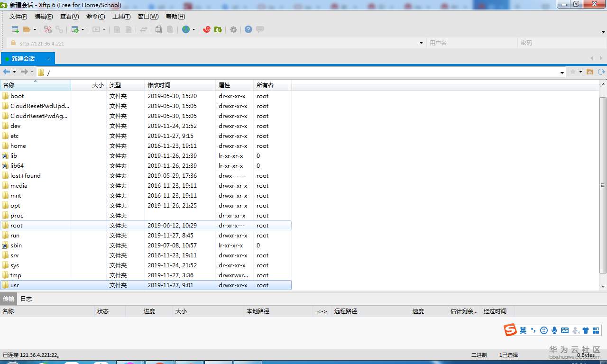Open the host address history dropdown
607x364 pixels.
coord(421,43)
